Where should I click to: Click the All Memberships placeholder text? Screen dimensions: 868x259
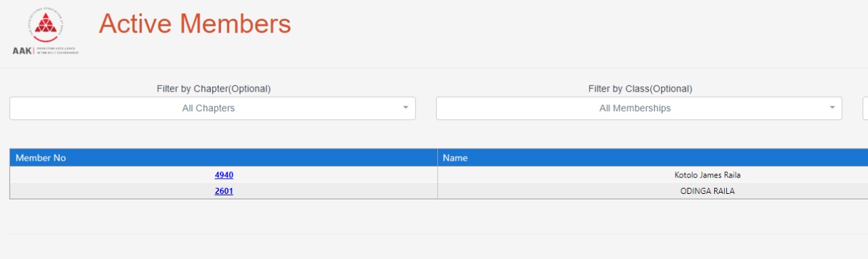click(x=635, y=108)
